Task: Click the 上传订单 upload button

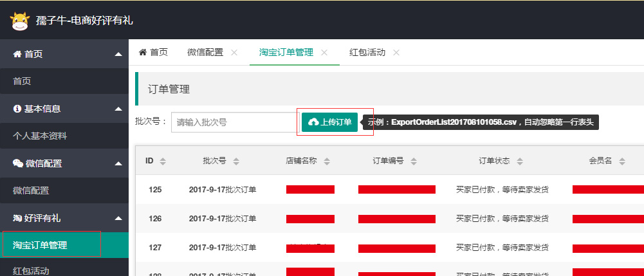Action: pos(330,122)
